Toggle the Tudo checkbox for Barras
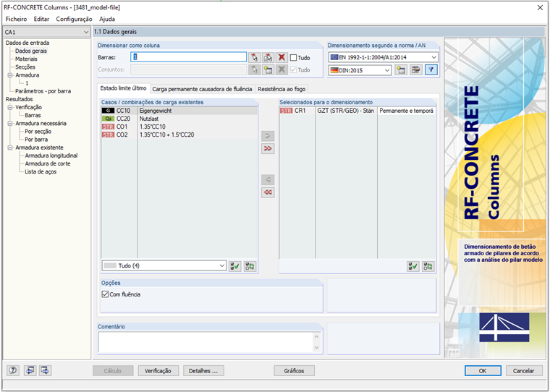The image size is (550, 392). coord(294,58)
